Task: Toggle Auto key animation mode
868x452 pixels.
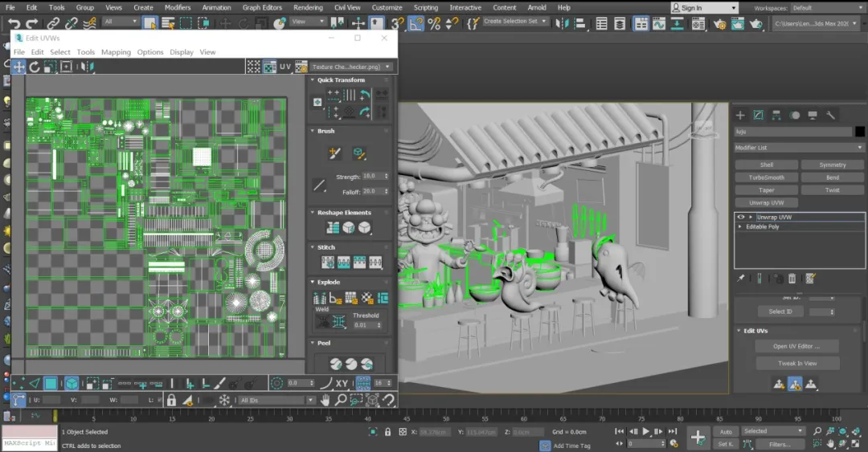Action: [x=726, y=431]
